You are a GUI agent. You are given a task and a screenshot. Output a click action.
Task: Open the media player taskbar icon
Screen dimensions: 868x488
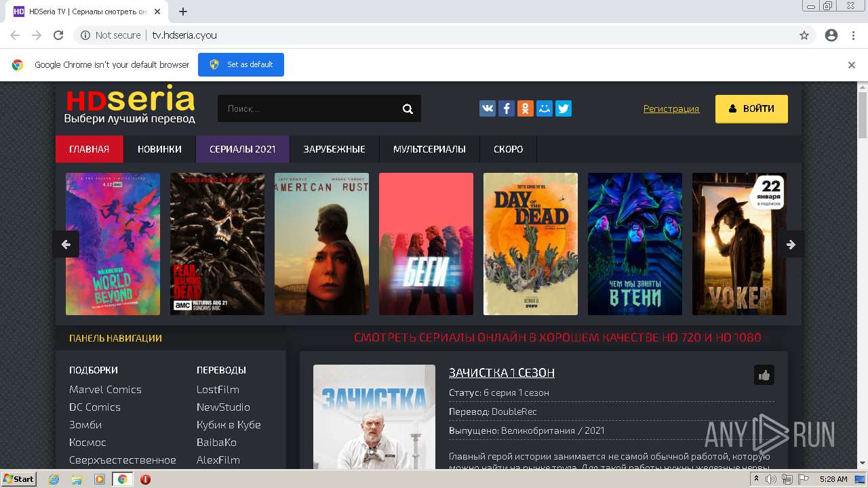click(x=100, y=479)
